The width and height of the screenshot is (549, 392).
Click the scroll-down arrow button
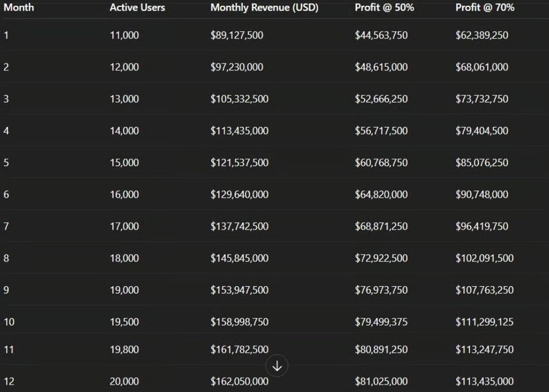pyautogui.click(x=277, y=366)
